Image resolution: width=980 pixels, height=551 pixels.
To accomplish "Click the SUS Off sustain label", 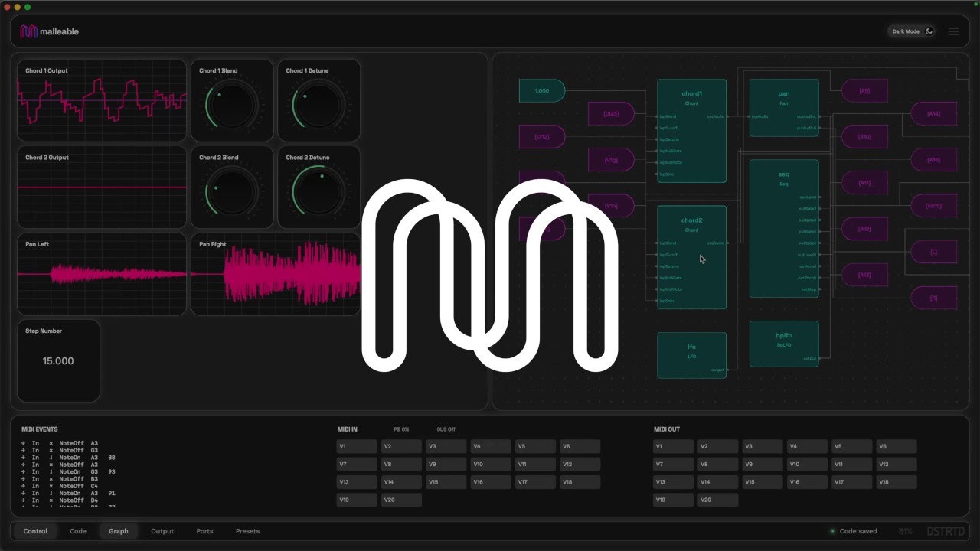I will 446,429.
